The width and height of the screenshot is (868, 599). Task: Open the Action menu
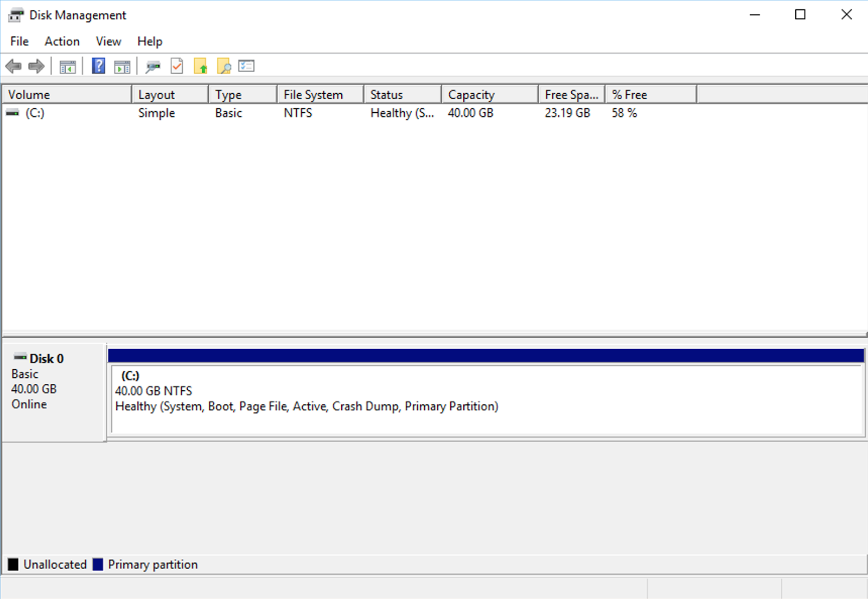(x=62, y=41)
